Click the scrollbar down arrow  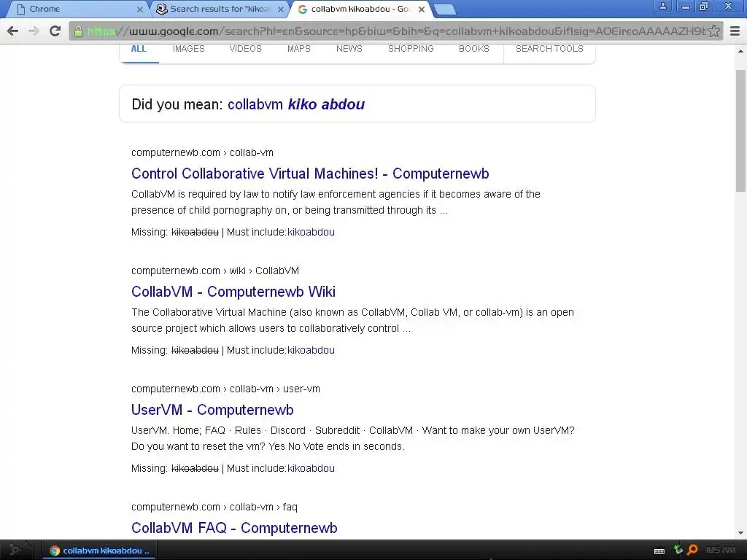click(x=740, y=533)
